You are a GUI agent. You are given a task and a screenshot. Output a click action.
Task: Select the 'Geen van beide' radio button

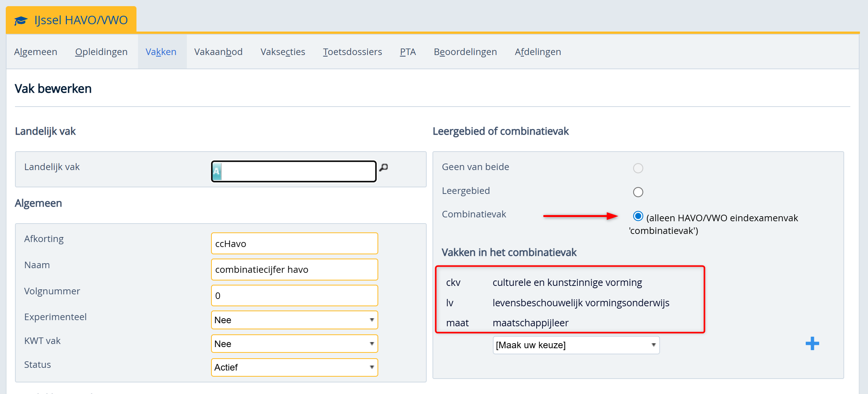point(638,168)
